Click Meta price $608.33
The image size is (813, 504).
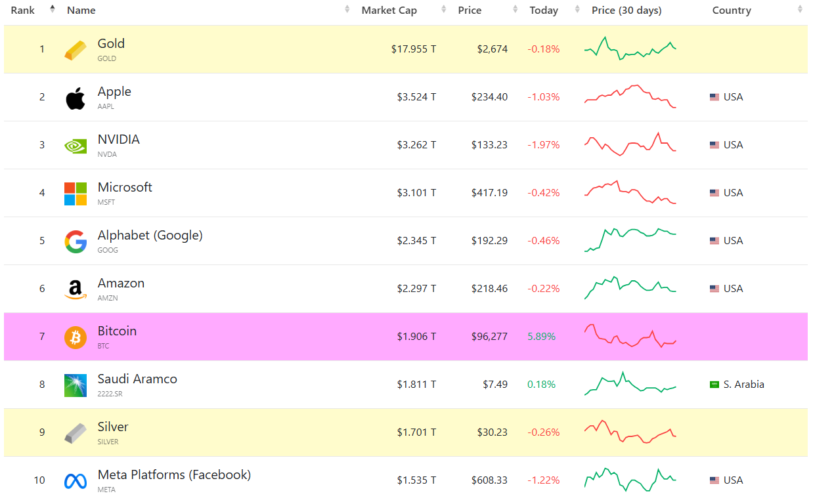point(489,480)
